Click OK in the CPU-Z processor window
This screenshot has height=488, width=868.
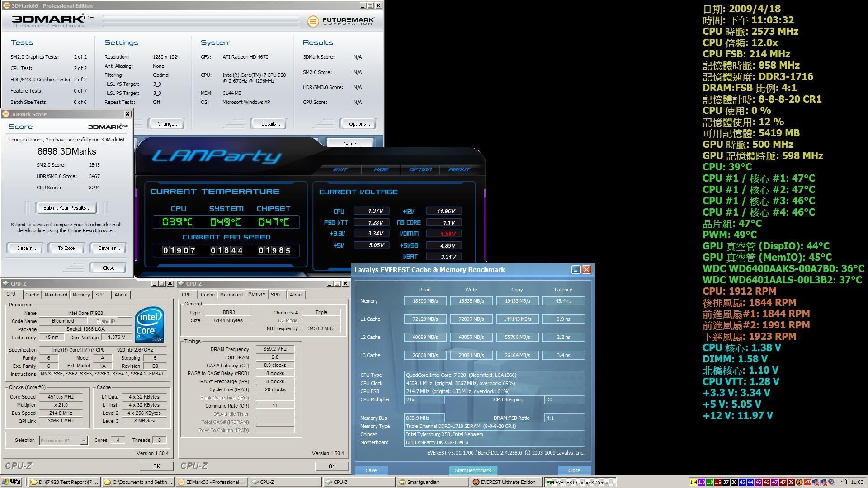coord(156,466)
